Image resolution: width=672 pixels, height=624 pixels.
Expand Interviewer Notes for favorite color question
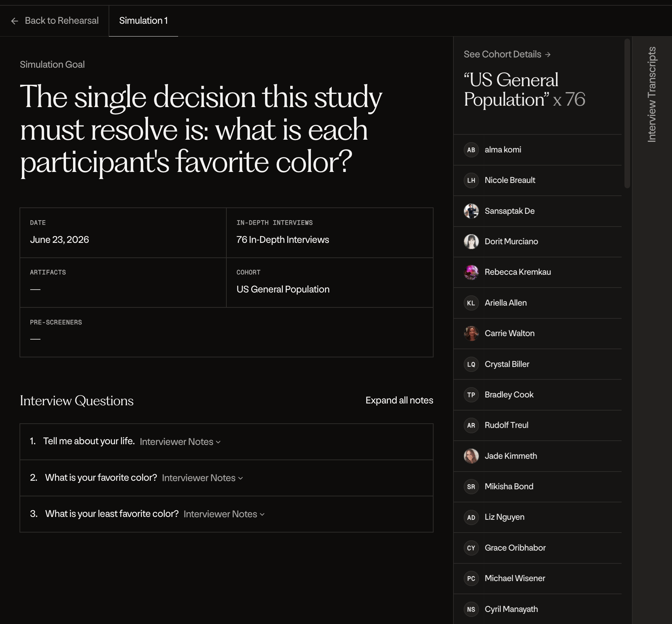click(203, 478)
